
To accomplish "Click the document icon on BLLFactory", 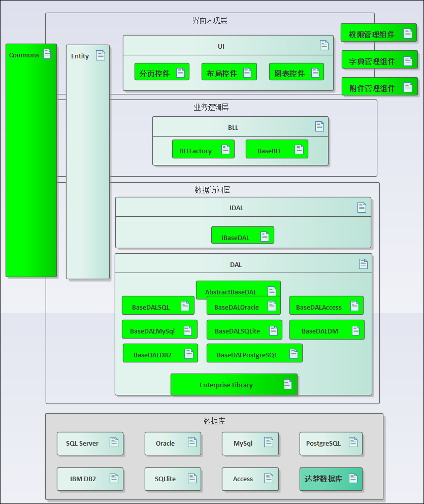I will coord(226,149).
